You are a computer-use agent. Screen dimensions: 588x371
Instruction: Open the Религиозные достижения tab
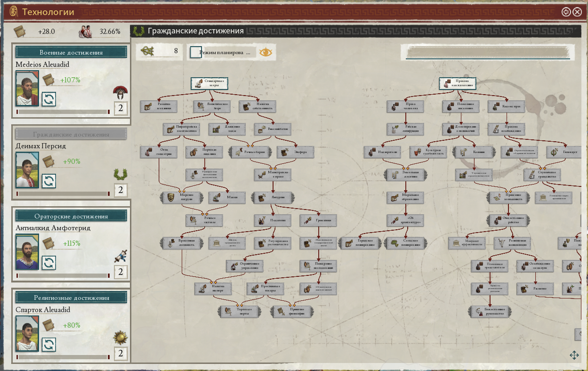click(x=71, y=298)
